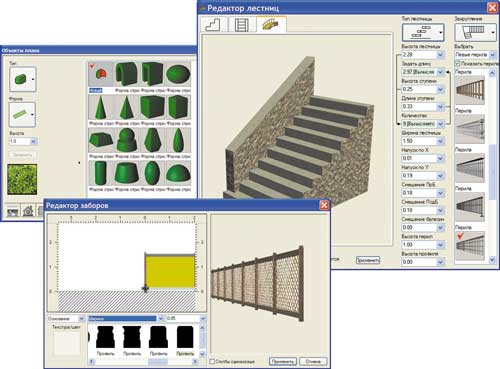Open the 'Форма' shape dropdown in plan objects
Image resolution: width=500 pixels, height=369 pixels.
(22, 115)
